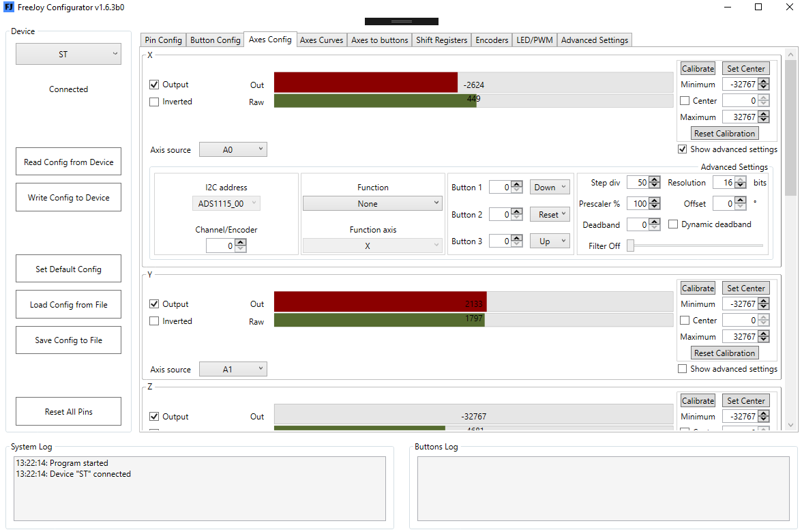802x532 pixels.
Task: Click the Y axis Center value field
Action: click(x=740, y=321)
